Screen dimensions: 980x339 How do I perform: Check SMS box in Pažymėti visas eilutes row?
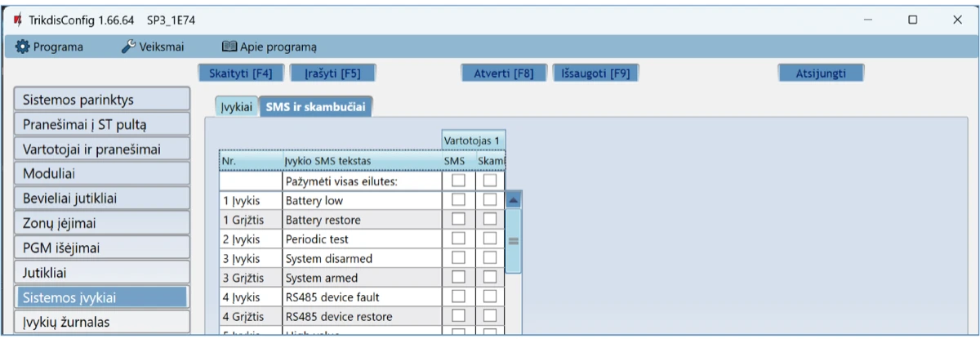pos(458,180)
